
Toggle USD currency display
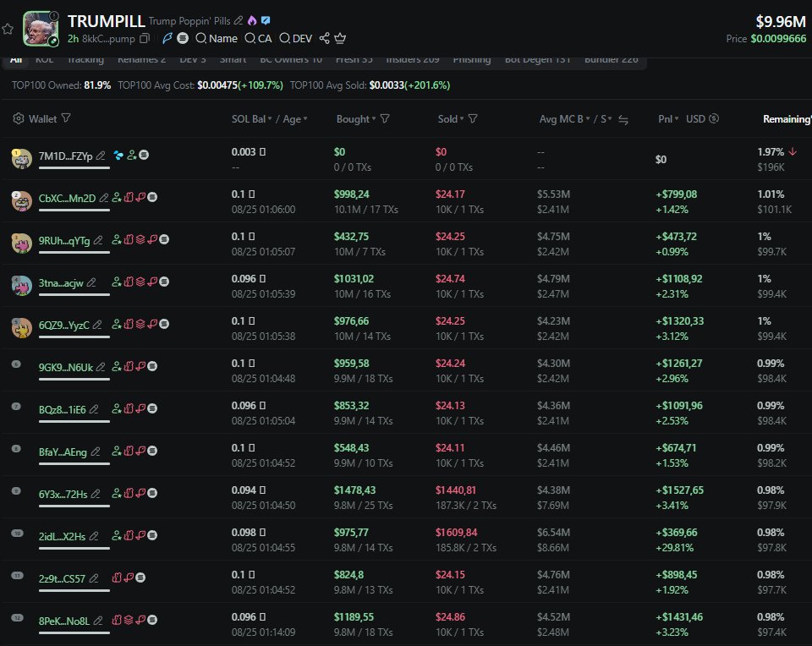coord(702,119)
